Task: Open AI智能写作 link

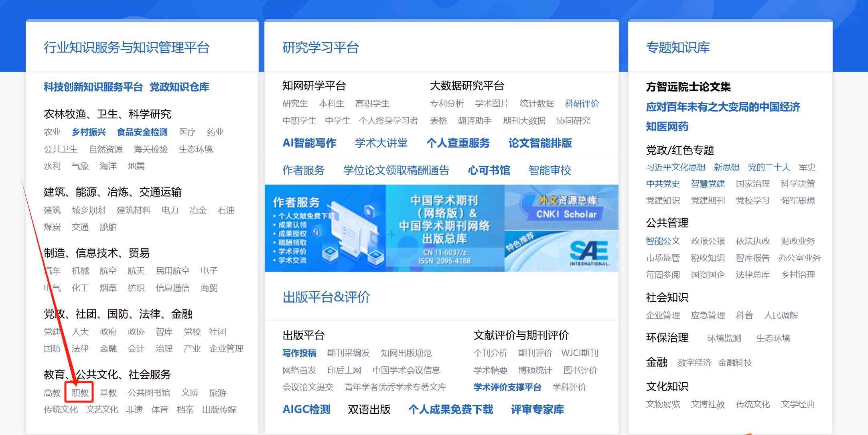Action: tap(309, 143)
